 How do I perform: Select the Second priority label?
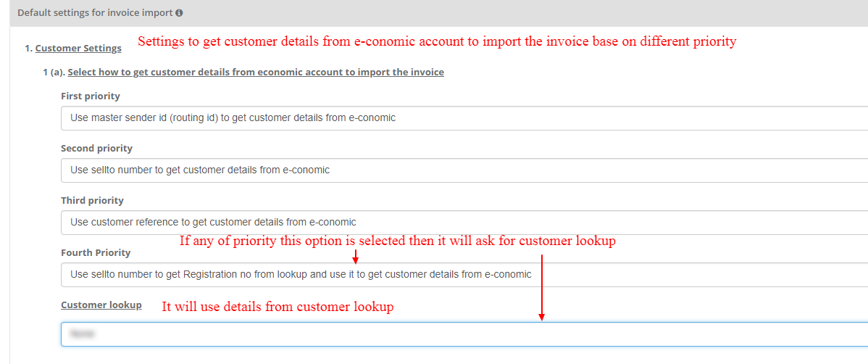[x=97, y=149]
